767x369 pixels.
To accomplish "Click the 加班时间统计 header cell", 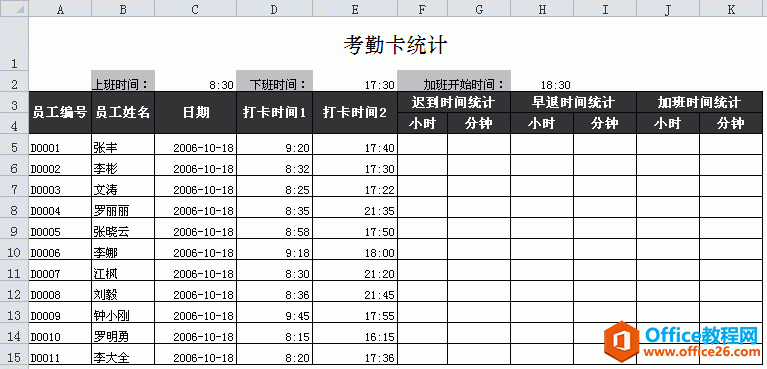I will coord(699,102).
